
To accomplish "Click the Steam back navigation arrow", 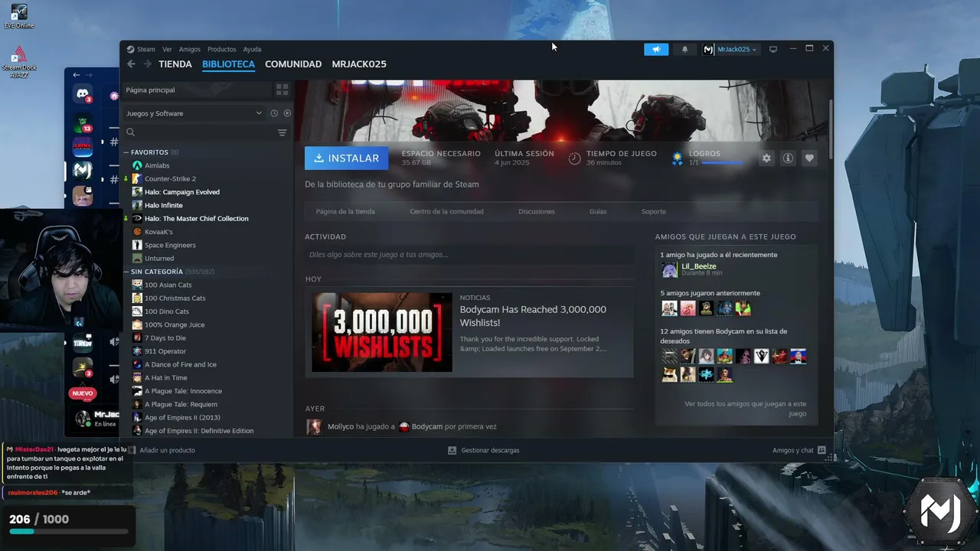I will tap(131, 64).
